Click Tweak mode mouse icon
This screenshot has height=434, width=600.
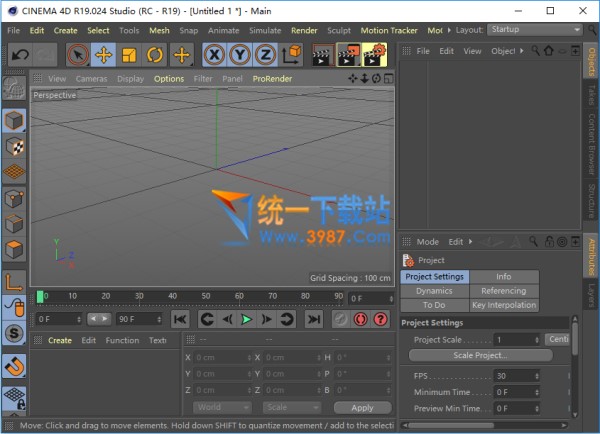click(x=14, y=307)
